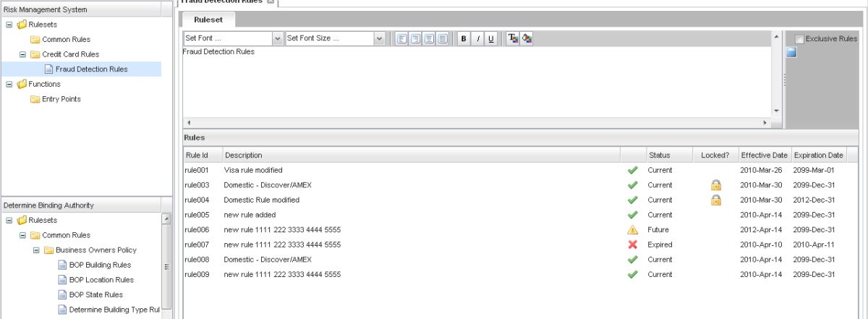The image size is (868, 319).
Task: Collapse the Rulesets node in Risk Management tree
Action: (x=9, y=25)
